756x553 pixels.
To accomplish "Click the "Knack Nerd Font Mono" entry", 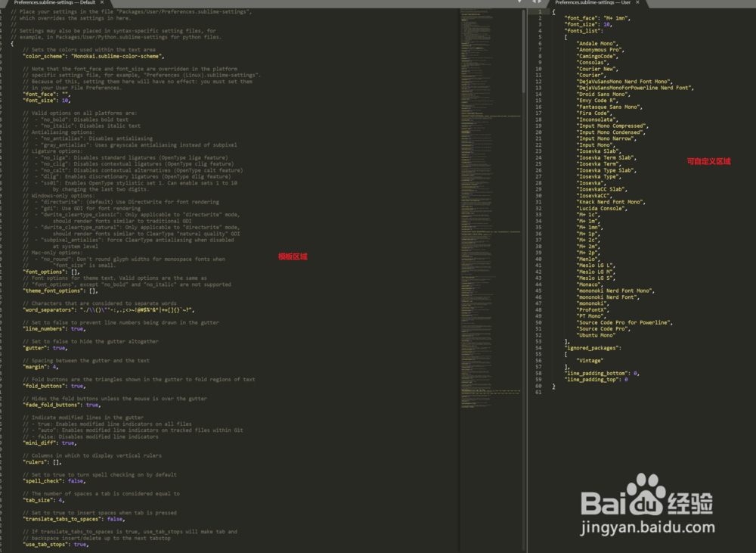I will 611,202.
